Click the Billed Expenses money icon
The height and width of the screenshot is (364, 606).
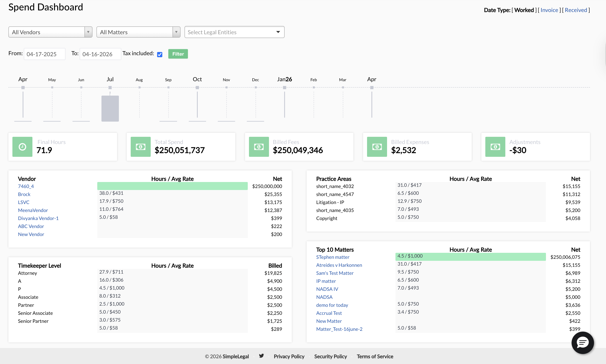tap(377, 147)
